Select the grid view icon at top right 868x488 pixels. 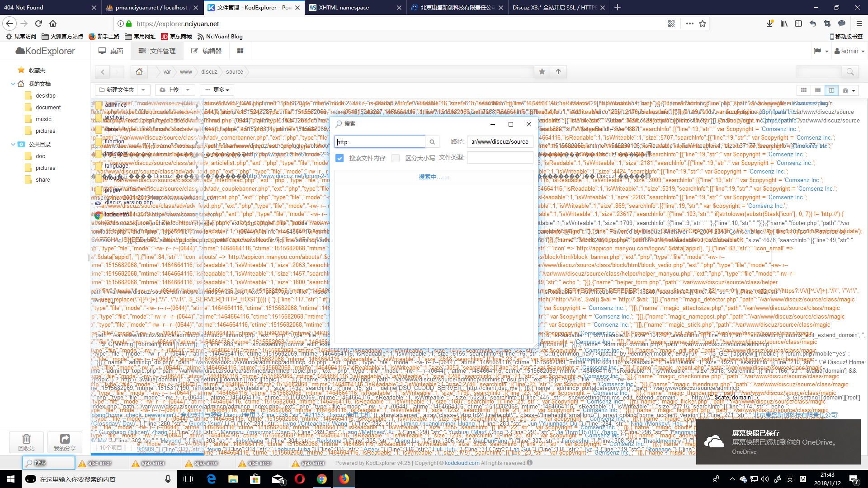point(804,90)
